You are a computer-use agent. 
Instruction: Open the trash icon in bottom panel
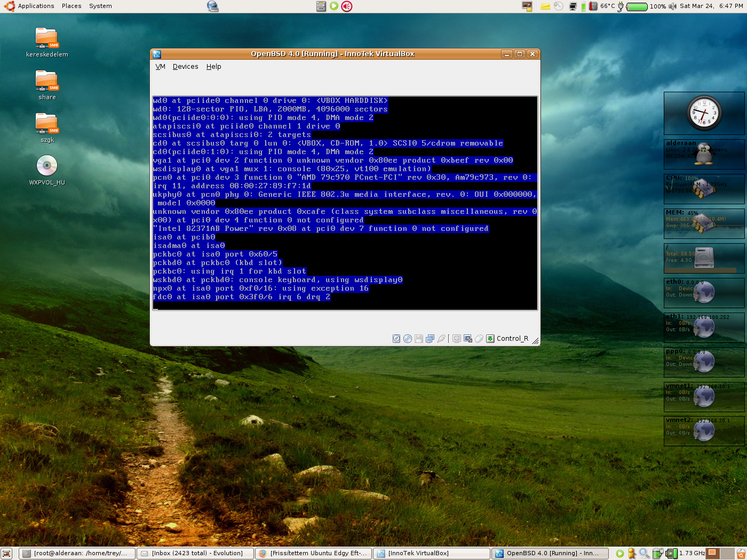pyautogui.click(x=741, y=554)
